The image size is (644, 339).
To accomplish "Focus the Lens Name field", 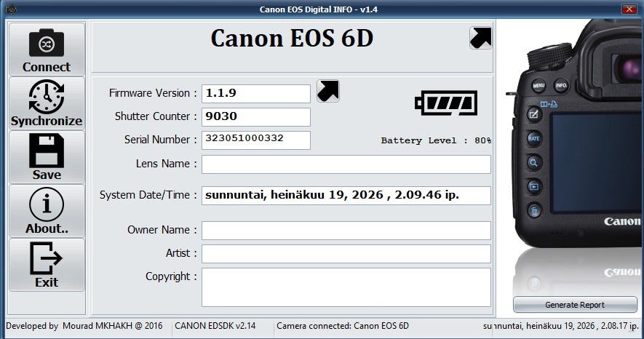I will (x=346, y=164).
